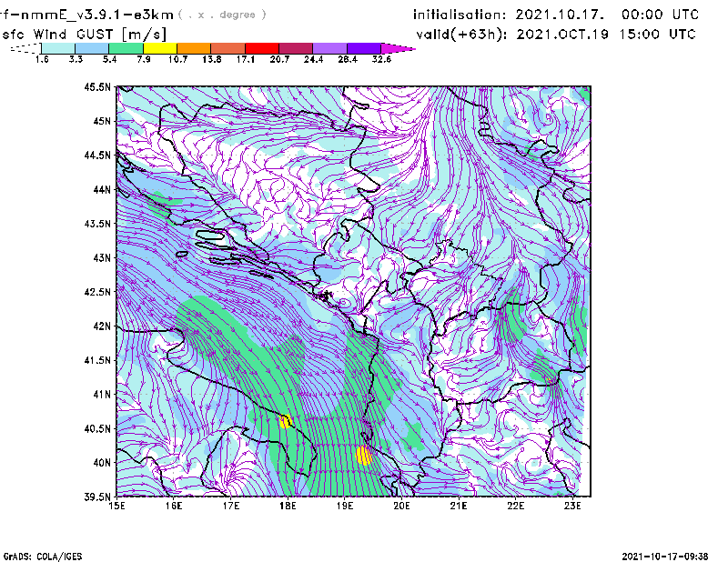Click the lavender 24.4–28.4 legend swatch
Screen dimensions: 728x562
tap(329, 48)
